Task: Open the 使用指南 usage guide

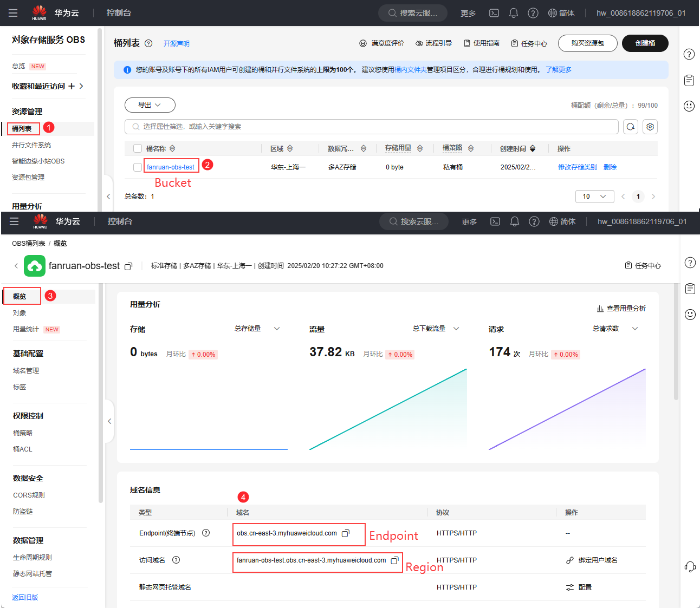Action: [x=481, y=43]
